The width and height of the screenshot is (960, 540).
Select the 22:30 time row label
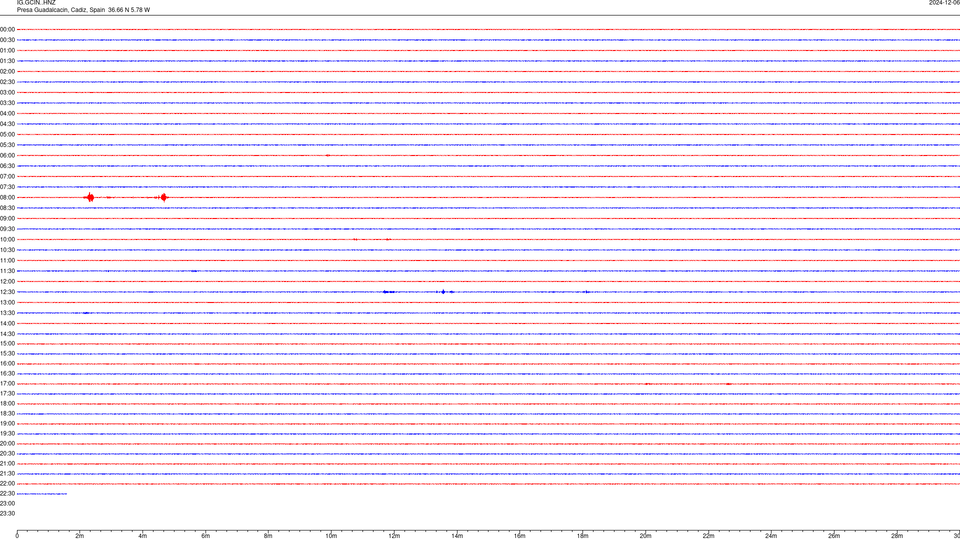click(x=7, y=493)
